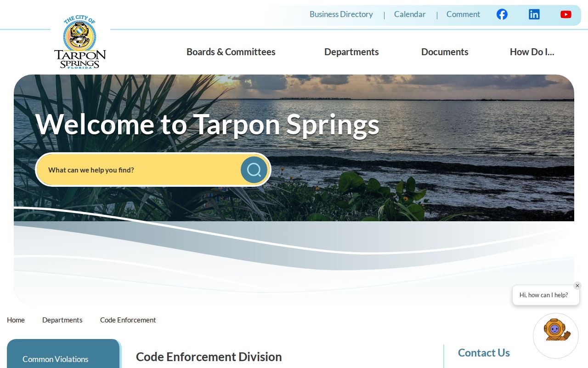Follow the Comment link in top bar
This screenshot has height=368, width=588.
click(x=463, y=14)
